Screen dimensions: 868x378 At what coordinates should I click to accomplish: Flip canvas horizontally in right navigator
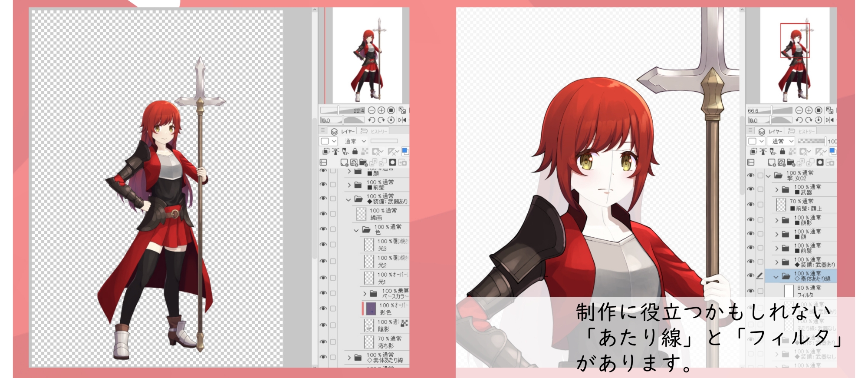pos(830,120)
